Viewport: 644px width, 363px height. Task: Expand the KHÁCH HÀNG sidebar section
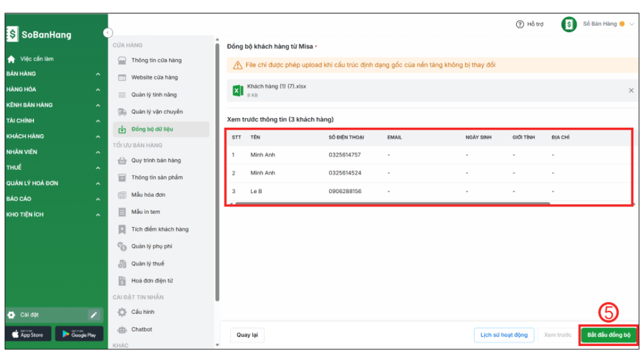tap(97, 137)
